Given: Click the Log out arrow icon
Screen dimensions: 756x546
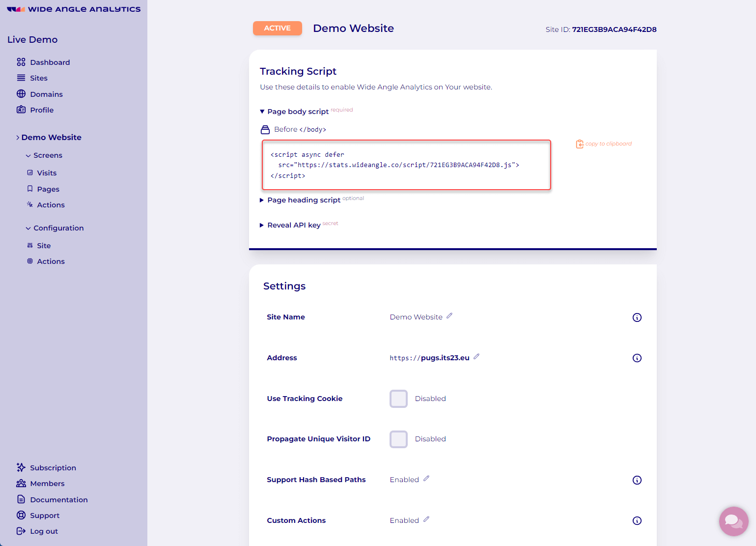Looking at the screenshot, I should click(21, 531).
